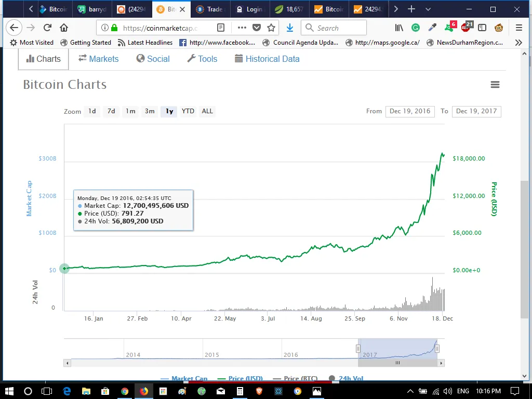Screen dimensions: 532x399
Task: Click the page vertical scrollbar thumb
Action: (525, 249)
